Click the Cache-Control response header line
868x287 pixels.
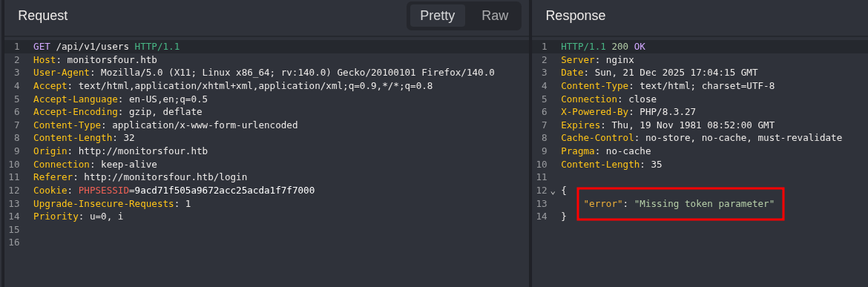[x=701, y=138]
